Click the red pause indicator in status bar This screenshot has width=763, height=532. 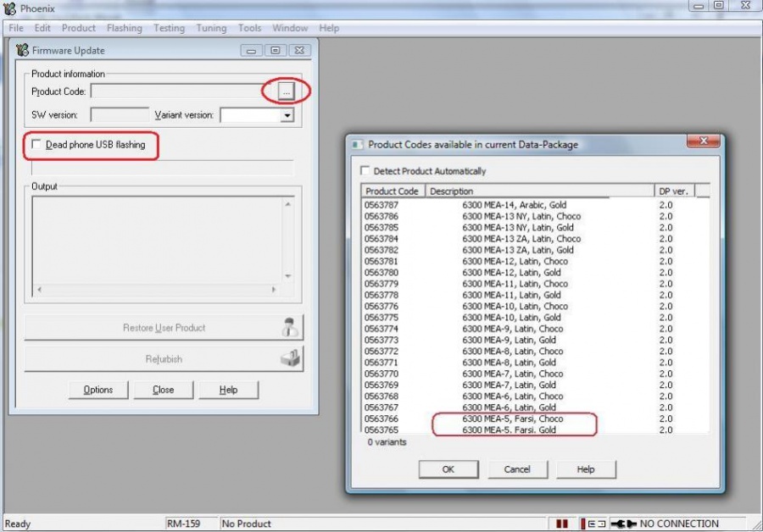pyautogui.click(x=562, y=524)
